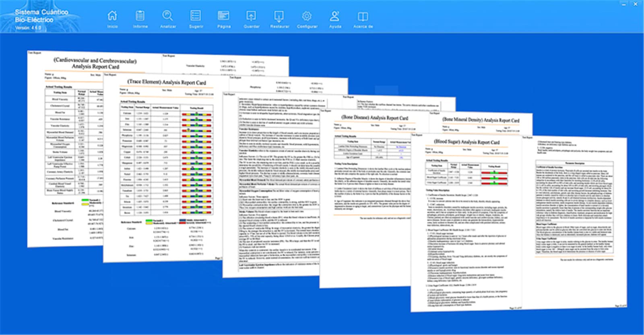Image resolution: width=644 pixels, height=335 pixels.
Task: Open the Ayuda help icon
Action: (x=335, y=19)
